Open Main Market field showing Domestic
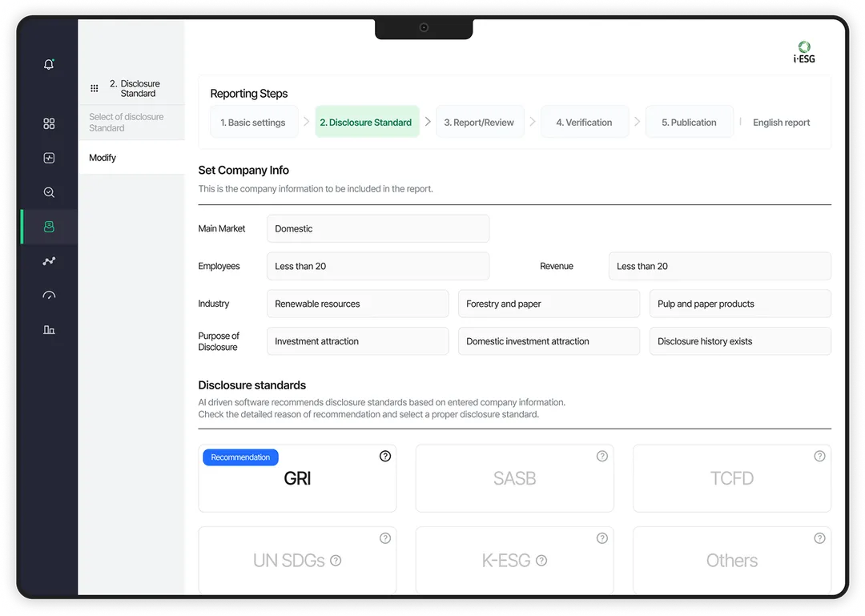 tap(378, 228)
